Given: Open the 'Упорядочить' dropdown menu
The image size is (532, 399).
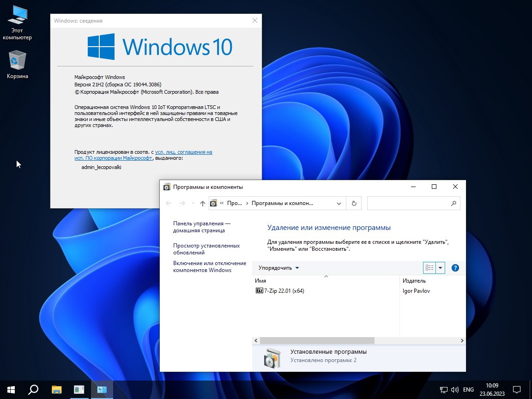Looking at the screenshot, I should (278, 268).
